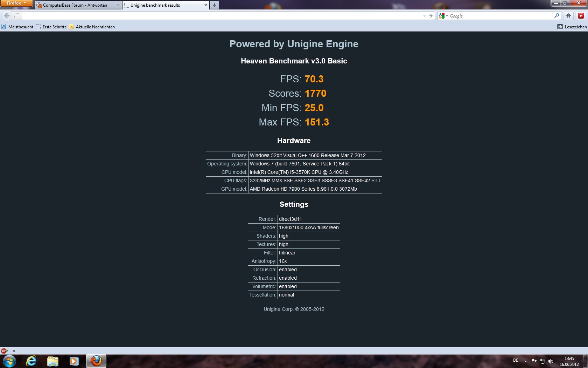Image resolution: width=588 pixels, height=368 pixels.
Task: Click the Volumetric row value enabled
Action: pyautogui.click(x=288, y=286)
